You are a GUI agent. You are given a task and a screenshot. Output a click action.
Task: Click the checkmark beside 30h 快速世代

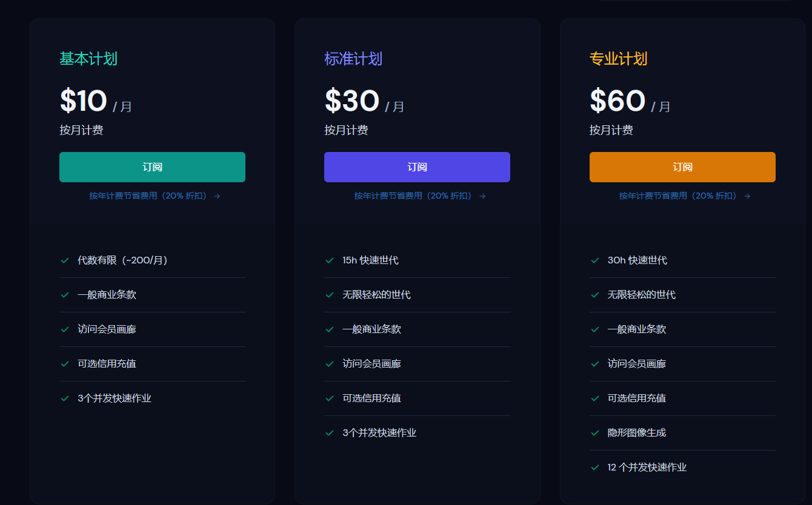pos(595,260)
